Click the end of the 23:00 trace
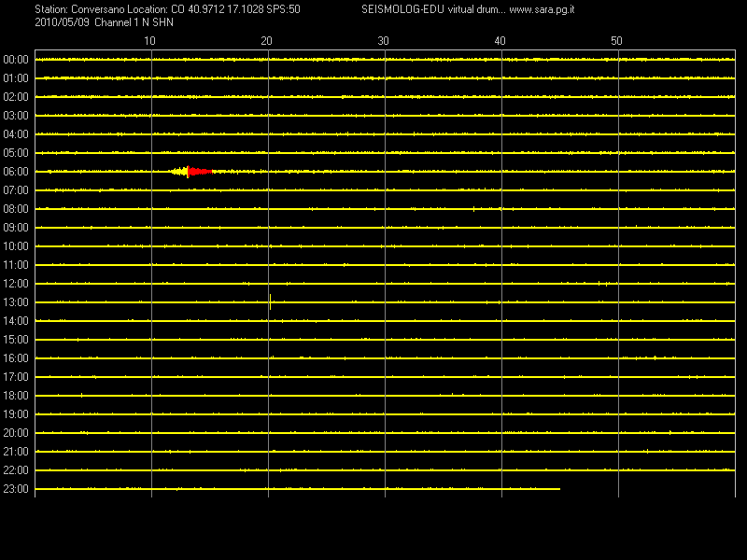This screenshot has width=747, height=560. coord(559,489)
